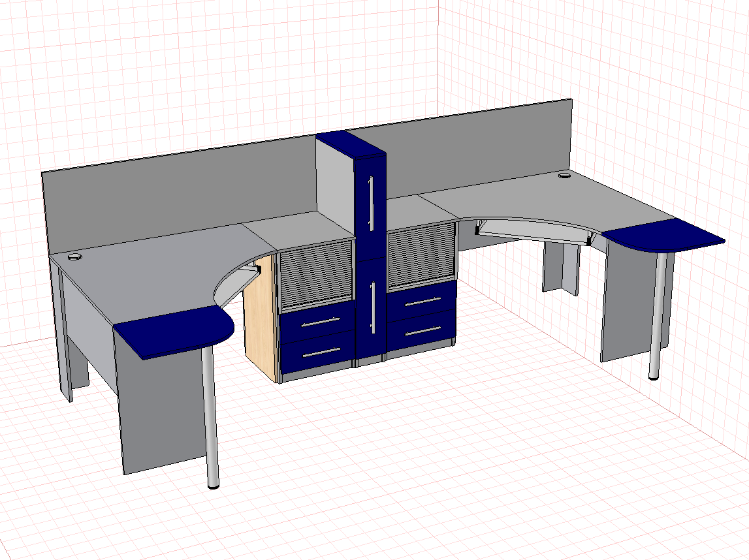Click the left roller shutter cabinet front

point(316,275)
